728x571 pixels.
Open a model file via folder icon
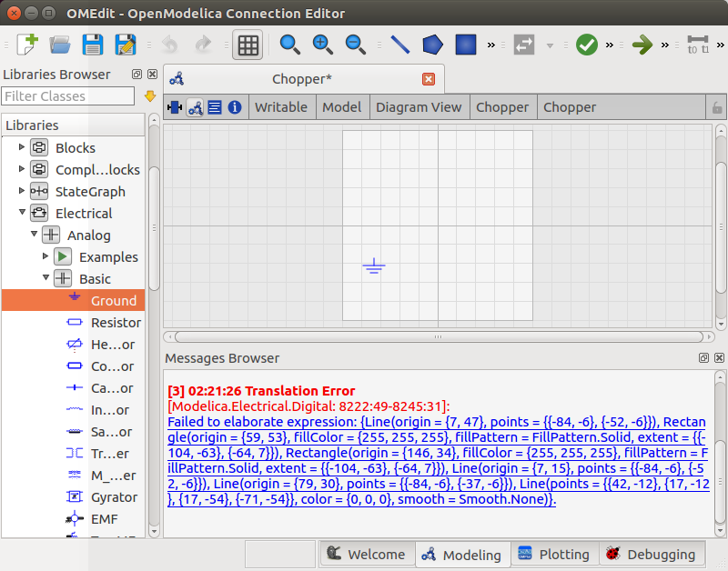(60, 45)
